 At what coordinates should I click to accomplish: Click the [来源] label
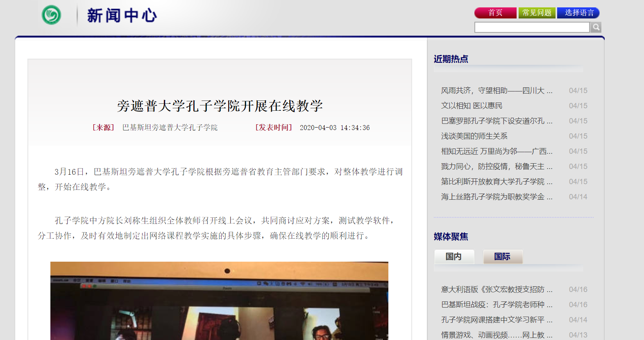pyautogui.click(x=103, y=128)
